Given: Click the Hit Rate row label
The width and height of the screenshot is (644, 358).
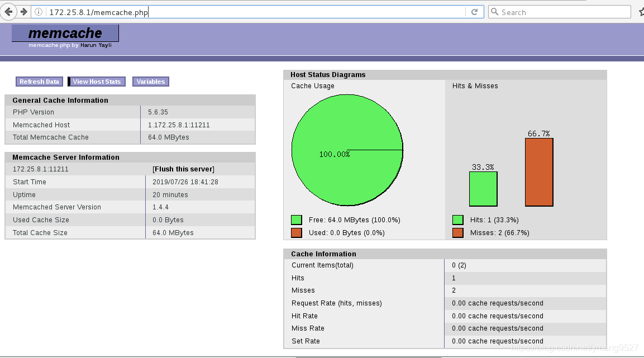Looking at the screenshot, I should pos(304,316).
